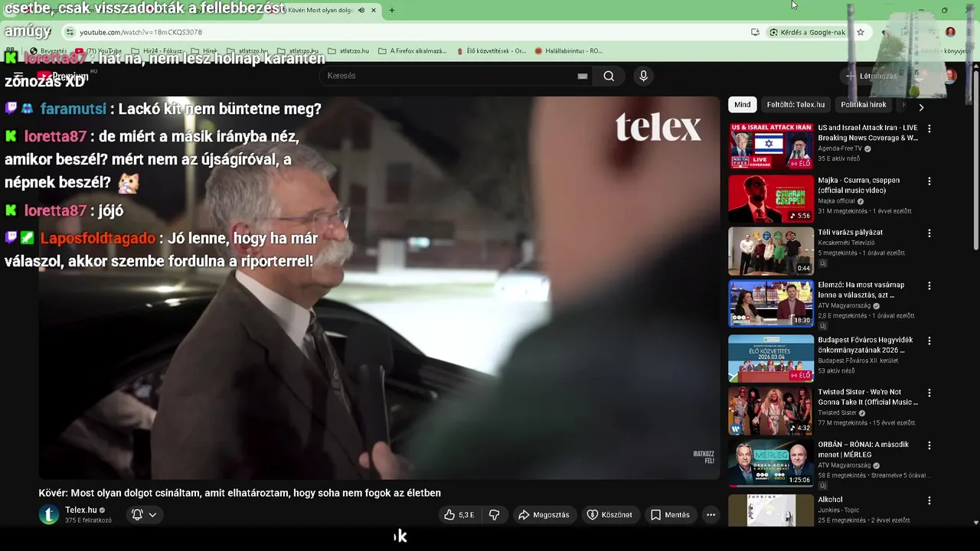The image size is (980, 551).
Task: Click the Köszönet thanks button
Action: pyautogui.click(x=609, y=515)
